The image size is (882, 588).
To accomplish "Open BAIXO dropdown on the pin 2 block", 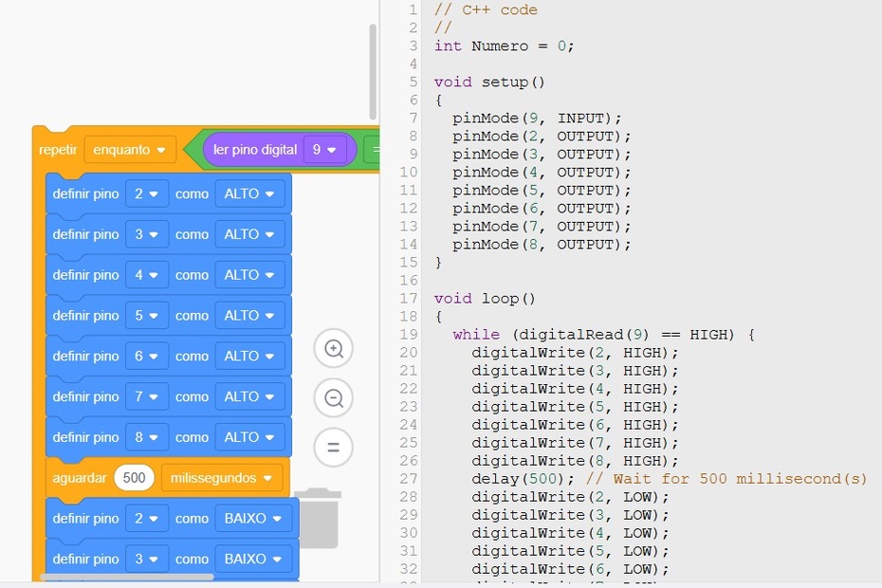I will (x=253, y=519).
